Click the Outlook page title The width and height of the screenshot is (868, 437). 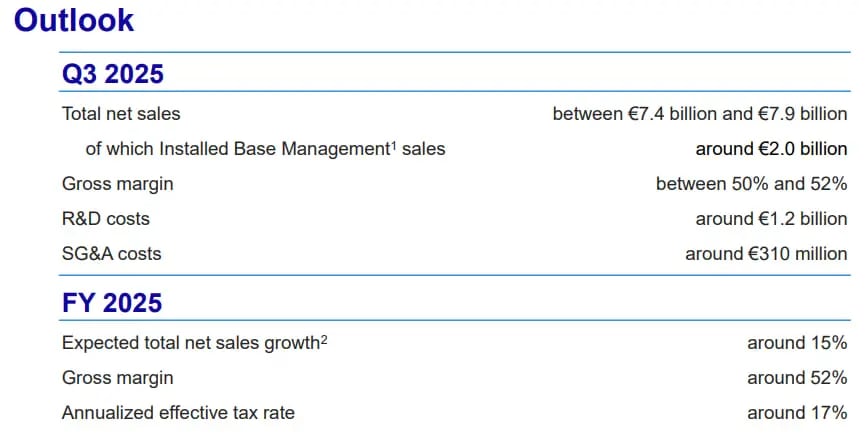pos(74,20)
